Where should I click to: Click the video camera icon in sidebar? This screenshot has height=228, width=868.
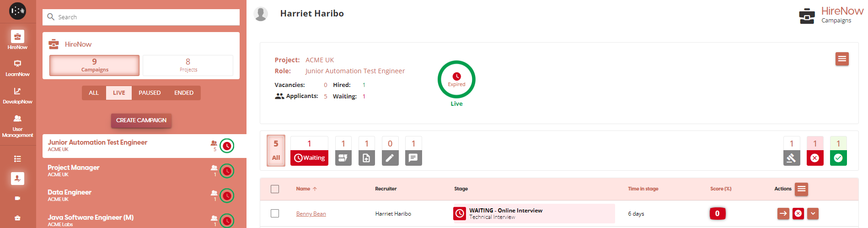17,198
